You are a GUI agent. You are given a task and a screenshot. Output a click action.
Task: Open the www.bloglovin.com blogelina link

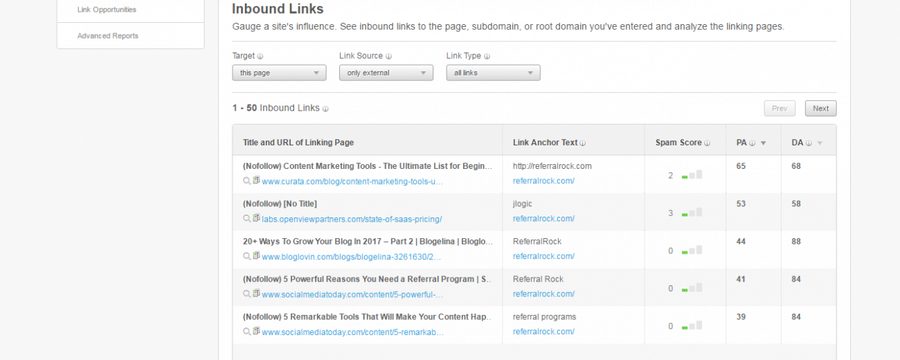[x=351, y=257]
